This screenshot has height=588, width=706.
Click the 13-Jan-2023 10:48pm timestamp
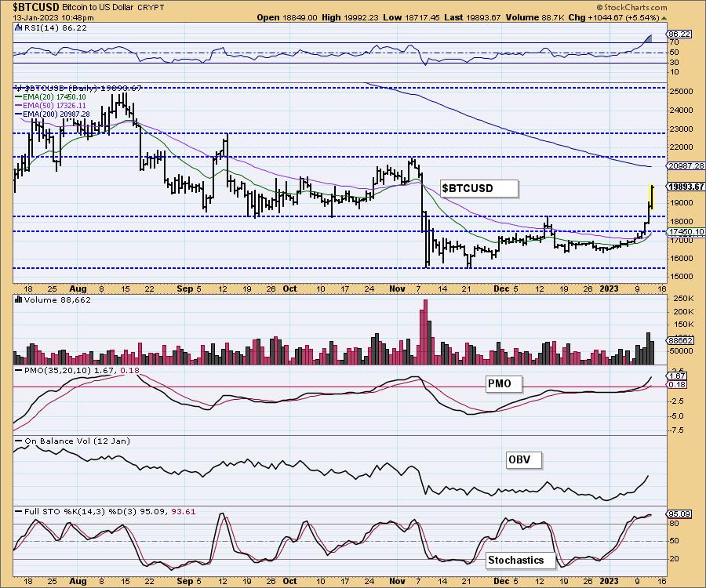53,18
